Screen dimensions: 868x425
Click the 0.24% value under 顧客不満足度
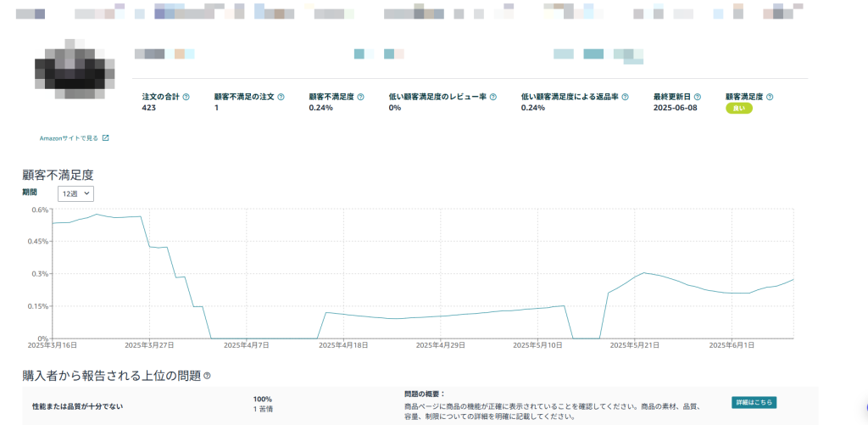point(321,108)
